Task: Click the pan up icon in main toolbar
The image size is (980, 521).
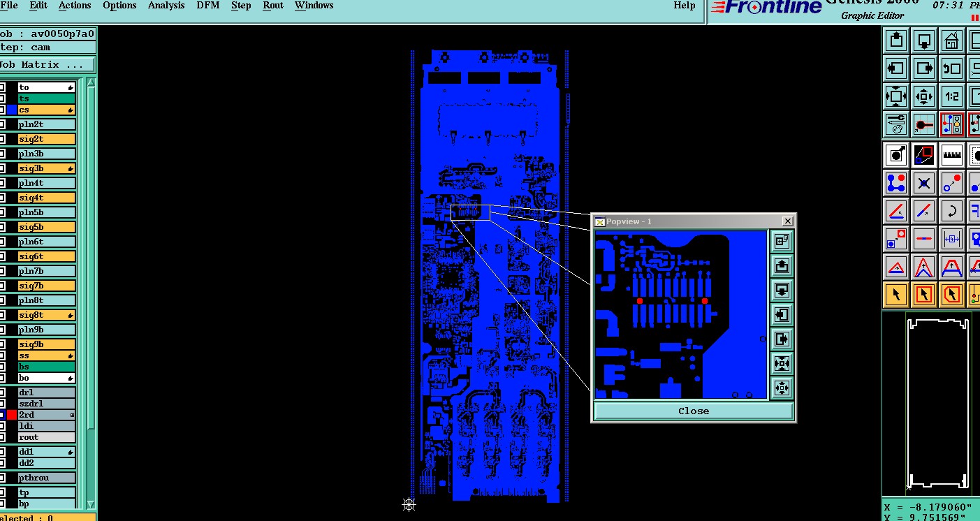Action: pyautogui.click(x=896, y=41)
